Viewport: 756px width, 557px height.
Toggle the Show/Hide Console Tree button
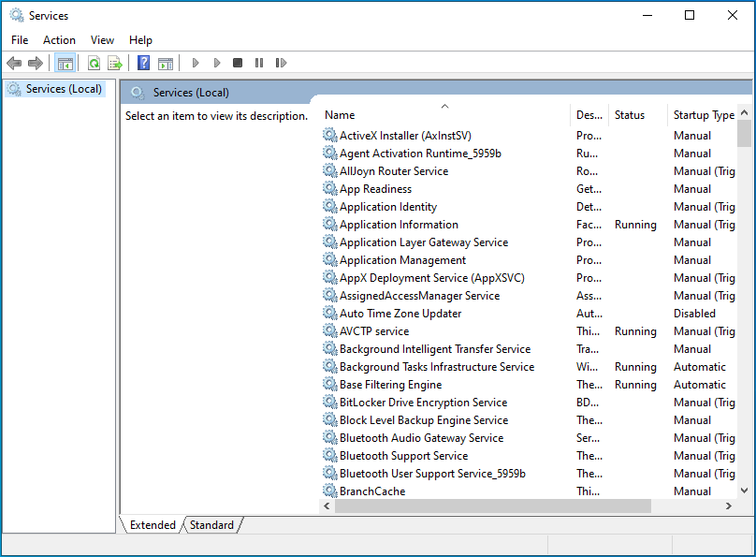pyautogui.click(x=65, y=63)
